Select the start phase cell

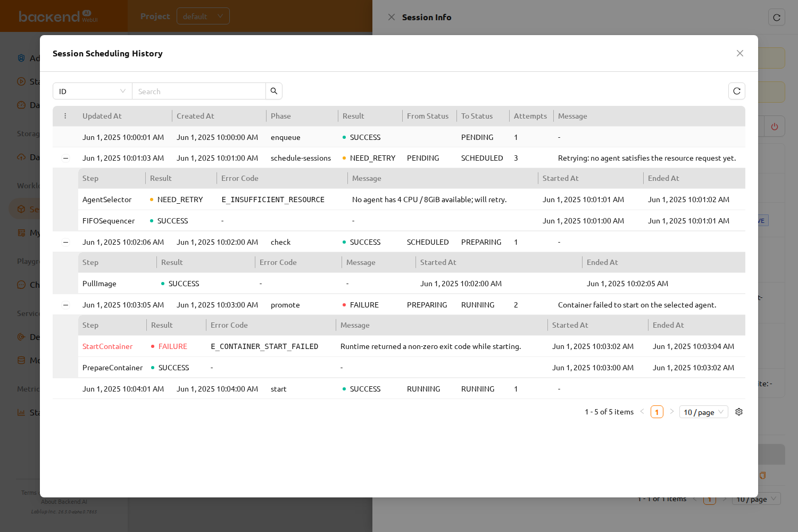pos(279,389)
